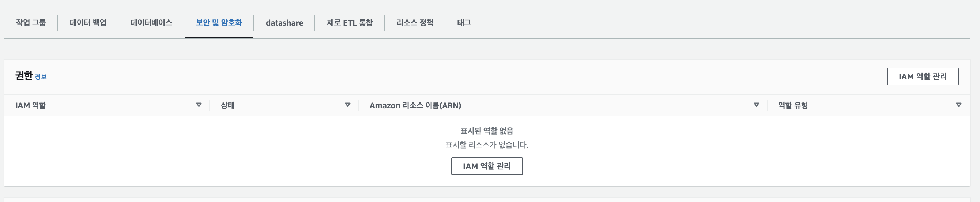Click the 역할 유형 column sort arrow

(x=959, y=105)
